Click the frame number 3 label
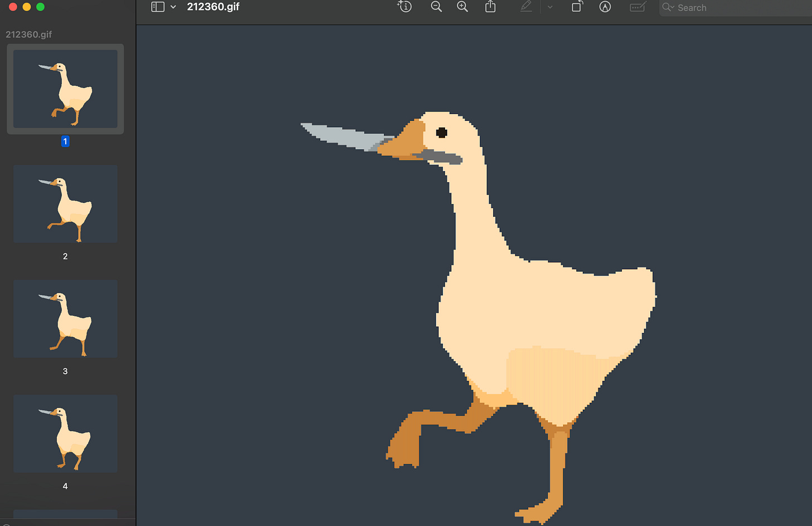The height and width of the screenshot is (526, 812). tap(65, 371)
